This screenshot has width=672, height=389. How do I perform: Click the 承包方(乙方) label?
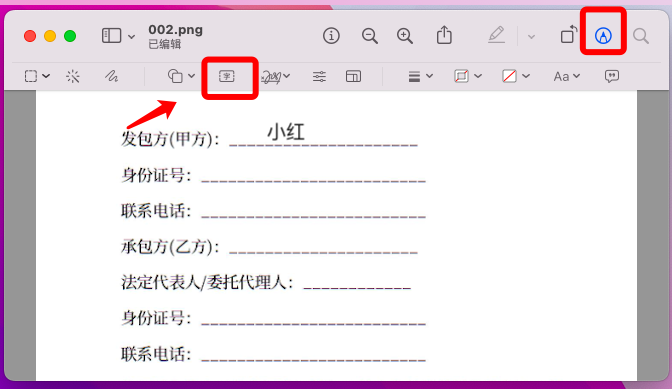pos(170,246)
